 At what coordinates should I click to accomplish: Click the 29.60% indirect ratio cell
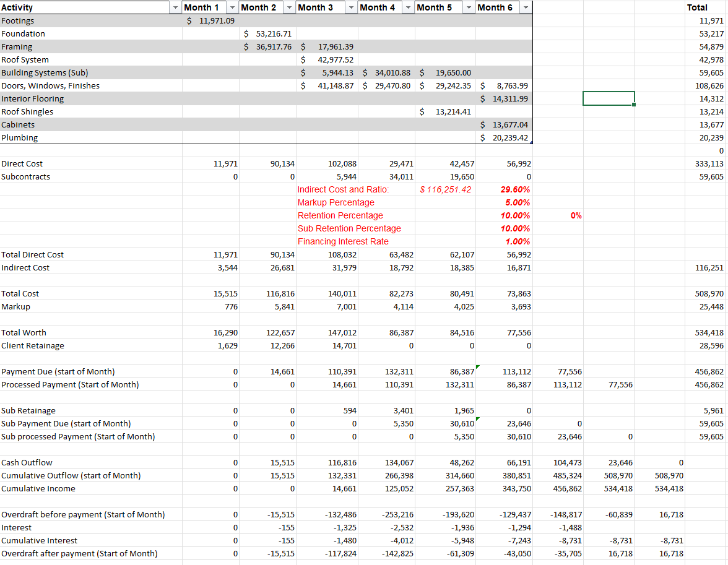tap(515, 189)
